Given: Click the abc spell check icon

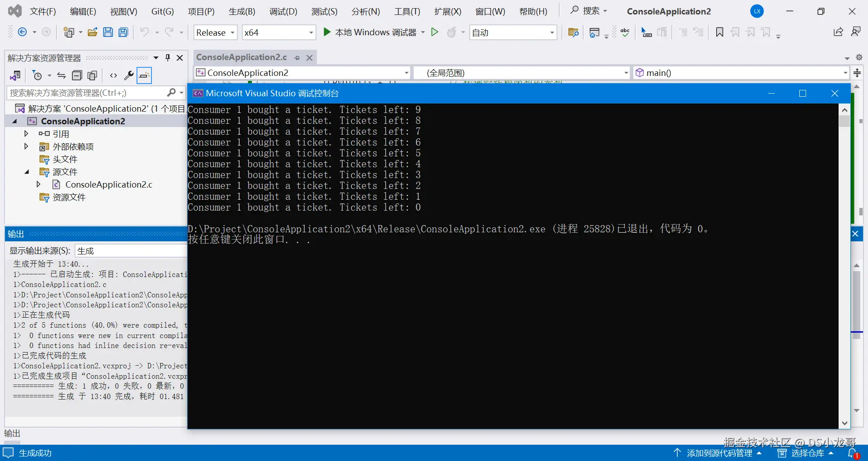Looking at the screenshot, I should click(625, 32).
